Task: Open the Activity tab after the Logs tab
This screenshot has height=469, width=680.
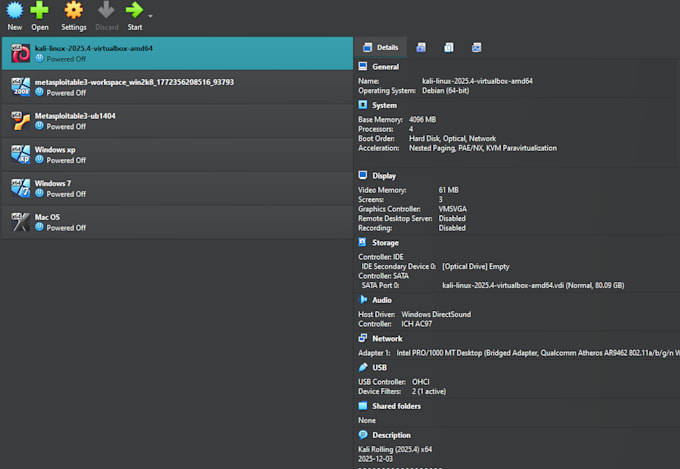Action: (476, 47)
